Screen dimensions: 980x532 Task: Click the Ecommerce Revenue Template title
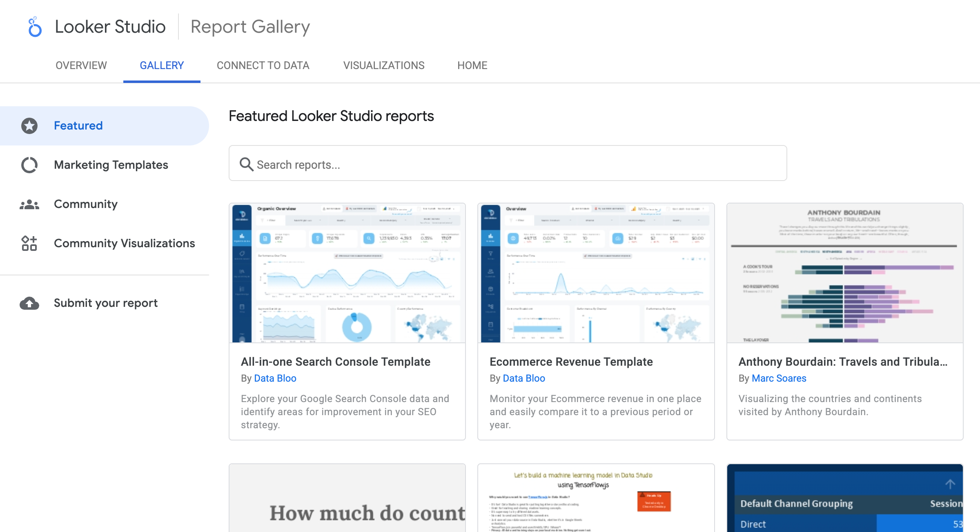point(572,362)
